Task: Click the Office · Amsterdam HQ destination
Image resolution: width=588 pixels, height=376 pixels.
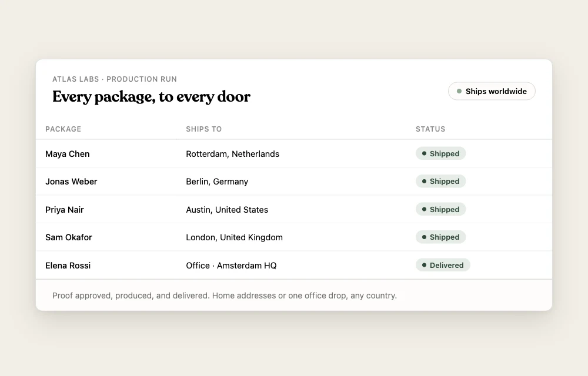Action: click(231, 266)
